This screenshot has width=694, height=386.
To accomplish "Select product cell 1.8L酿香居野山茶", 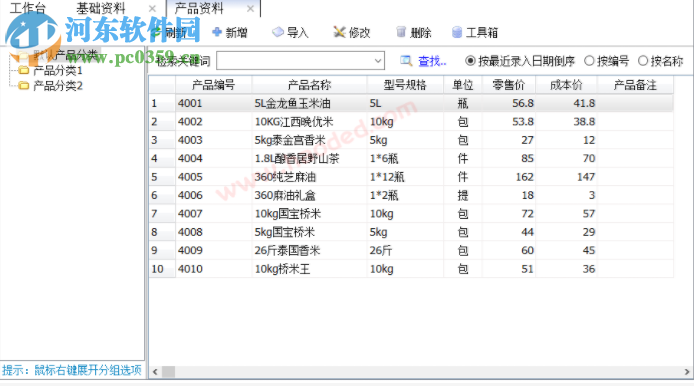I will pos(309,158).
